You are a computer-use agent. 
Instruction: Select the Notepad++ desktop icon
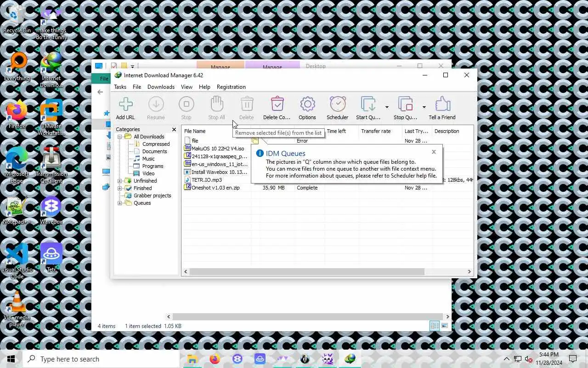[x=17, y=211]
